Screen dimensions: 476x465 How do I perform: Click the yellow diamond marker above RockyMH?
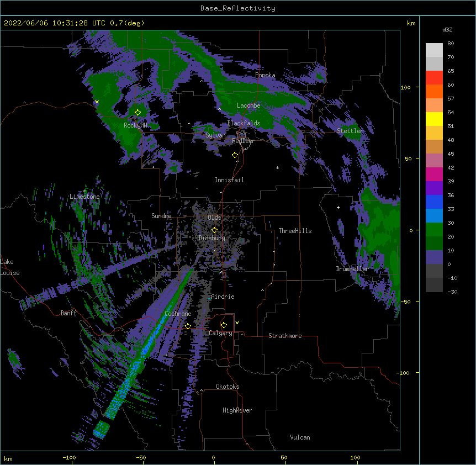point(138,113)
